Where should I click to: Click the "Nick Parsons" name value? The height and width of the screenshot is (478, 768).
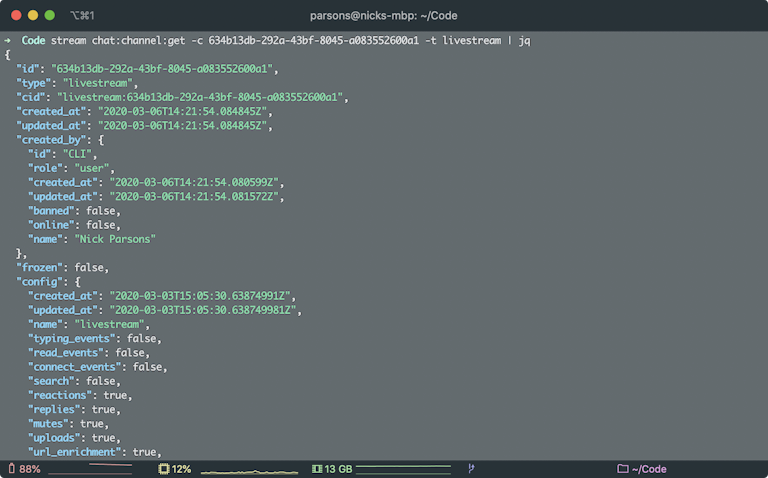115,239
